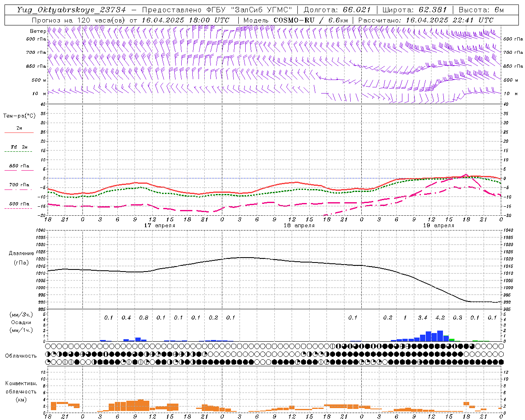This screenshot has width=525, height=420.
Task: Click the Ветер panel label
Action: [x=38, y=31]
